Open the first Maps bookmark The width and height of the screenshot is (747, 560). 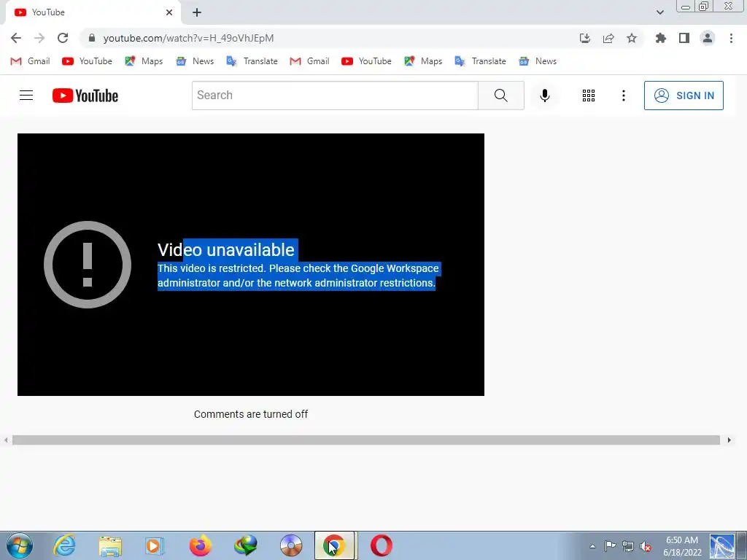144,61
